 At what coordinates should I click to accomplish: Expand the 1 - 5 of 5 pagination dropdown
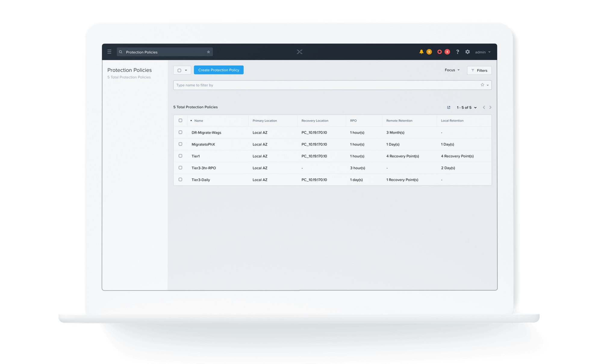[466, 107]
